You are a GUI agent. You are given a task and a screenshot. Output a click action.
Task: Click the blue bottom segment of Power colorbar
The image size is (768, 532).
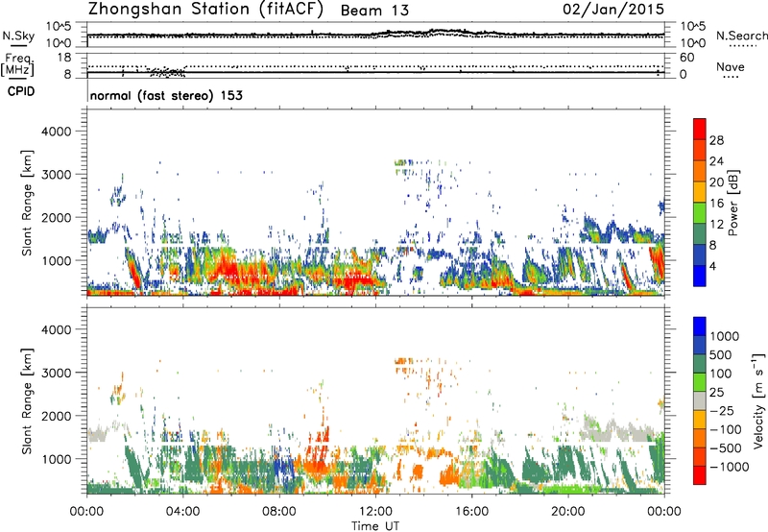pos(700,276)
